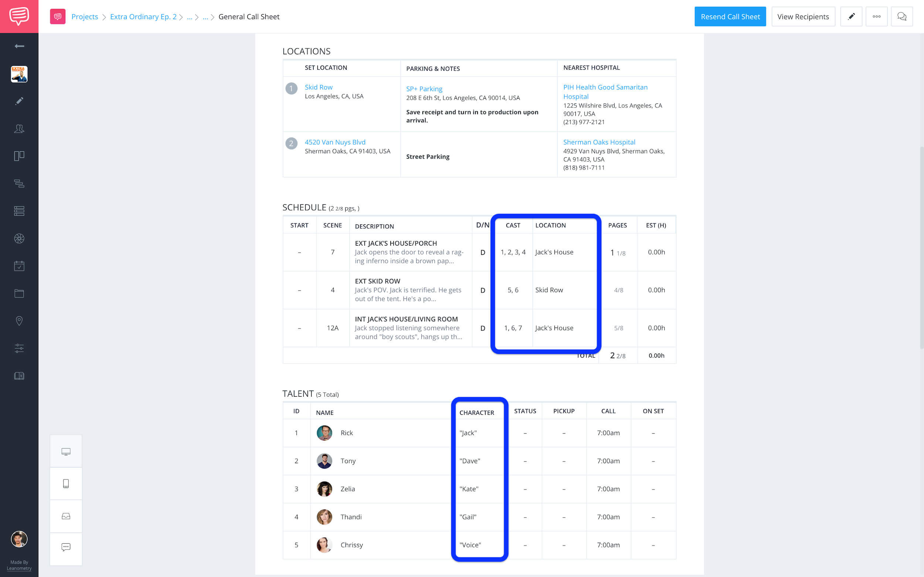Open the edit pencil icon

pyautogui.click(x=851, y=17)
